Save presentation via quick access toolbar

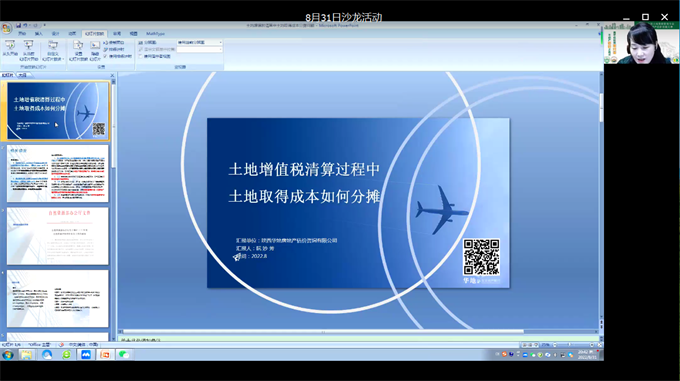coord(19,26)
